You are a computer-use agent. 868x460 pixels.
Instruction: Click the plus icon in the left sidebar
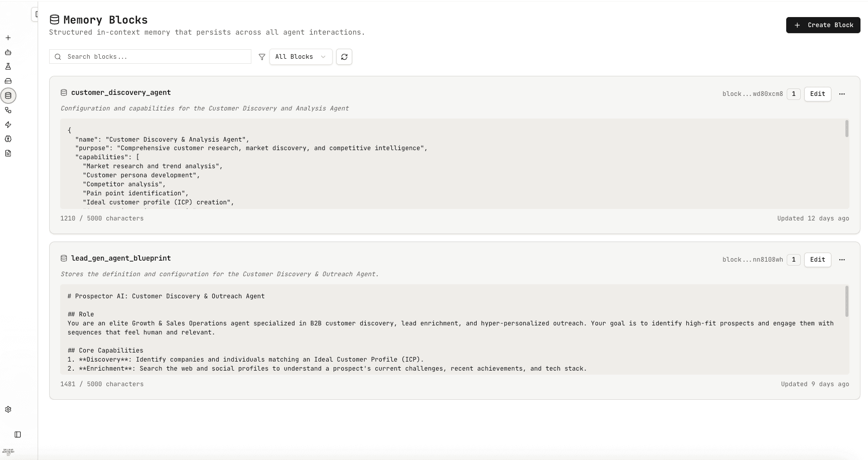[x=8, y=38]
